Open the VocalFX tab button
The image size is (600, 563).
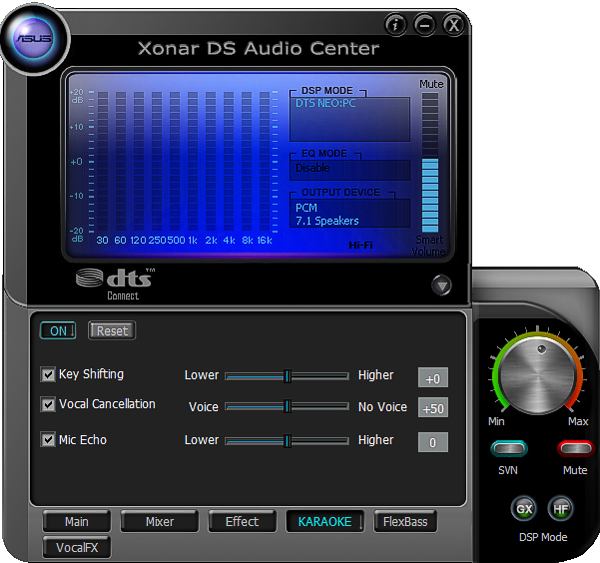point(76,547)
